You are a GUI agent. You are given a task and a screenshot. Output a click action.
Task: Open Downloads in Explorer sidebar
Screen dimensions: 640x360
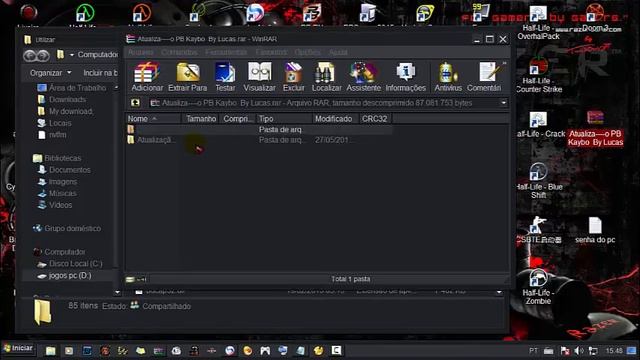click(x=62, y=100)
